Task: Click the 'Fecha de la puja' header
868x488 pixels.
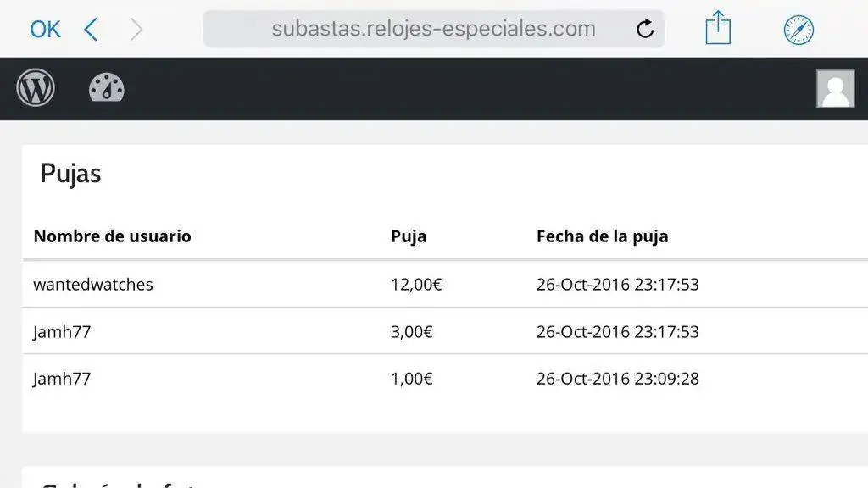Action: 602,236
